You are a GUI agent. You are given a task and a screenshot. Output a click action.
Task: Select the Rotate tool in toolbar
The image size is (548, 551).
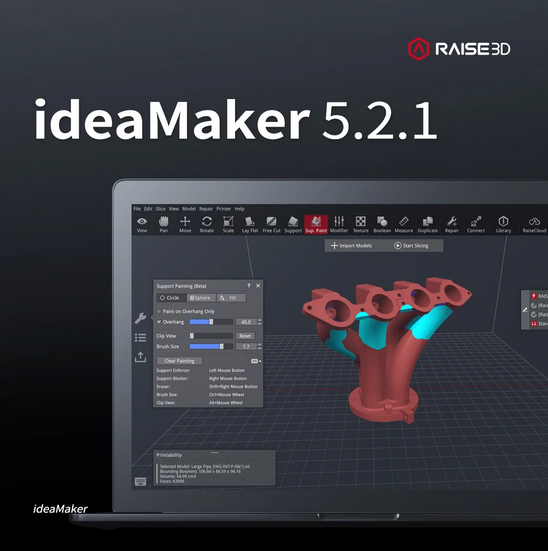point(207,224)
